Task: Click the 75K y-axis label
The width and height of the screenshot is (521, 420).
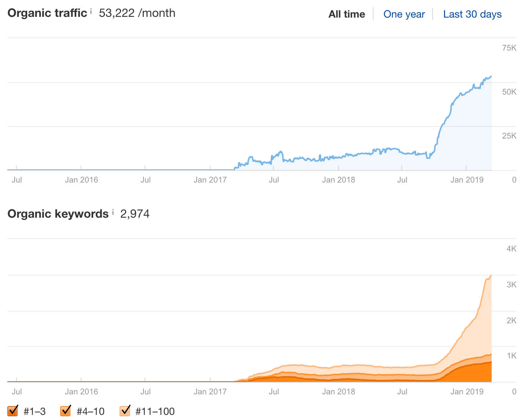Action: pyautogui.click(x=509, y=48)
